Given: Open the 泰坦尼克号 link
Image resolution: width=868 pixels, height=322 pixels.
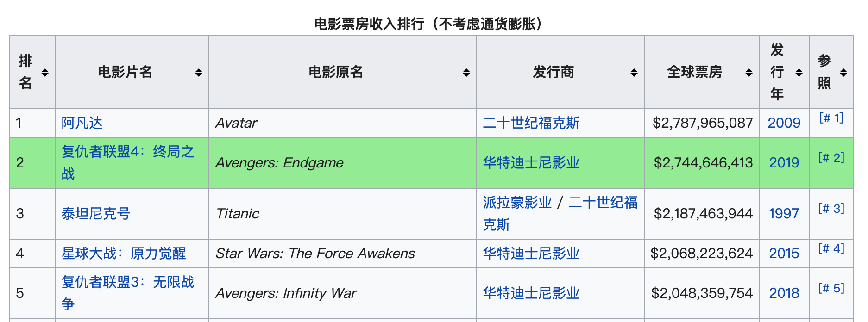Looking at the screenshot, I should [96, 214].
